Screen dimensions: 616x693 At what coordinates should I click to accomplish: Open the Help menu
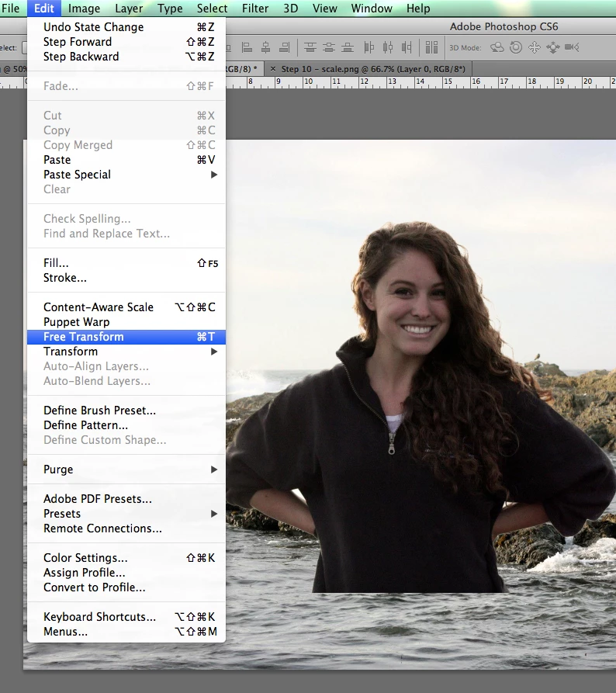[418, 9]
